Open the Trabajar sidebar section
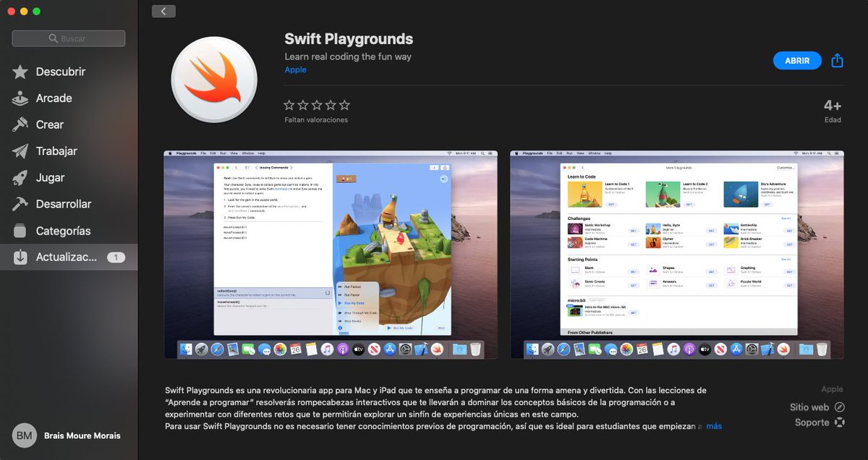The image size is (868, 460). [69, 151]
